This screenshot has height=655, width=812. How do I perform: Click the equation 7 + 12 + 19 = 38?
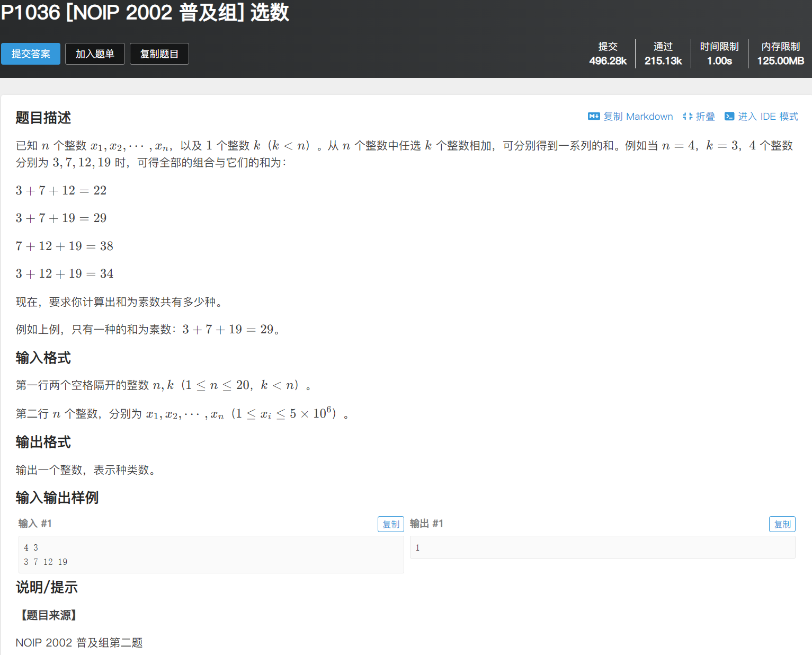click(65, 246)
